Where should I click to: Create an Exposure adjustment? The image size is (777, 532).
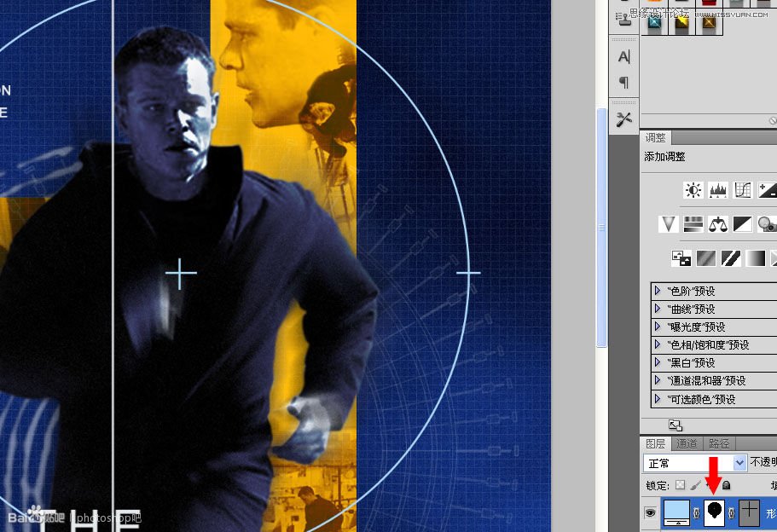(x=766, y=189)
